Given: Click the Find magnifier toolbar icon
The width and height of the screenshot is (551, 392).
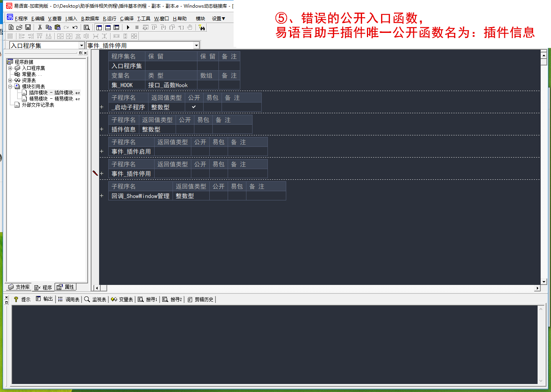Looking at the screenshot, I should pyautogui.click(x=87, y=28).
